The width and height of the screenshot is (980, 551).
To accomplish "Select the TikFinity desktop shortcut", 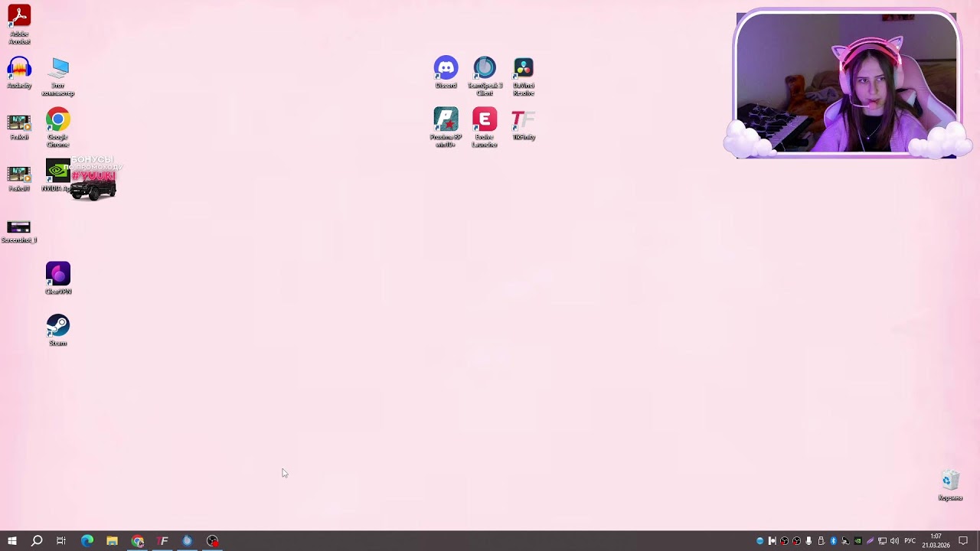I will (x=524, y=125).
